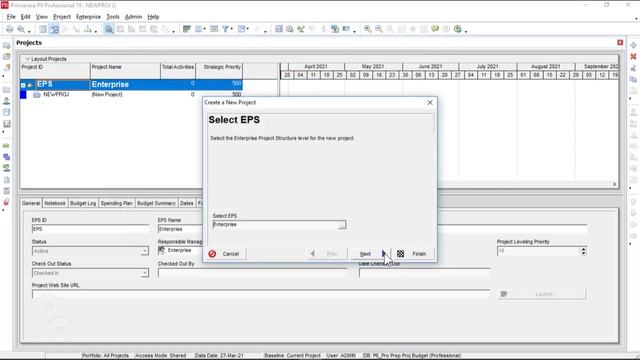
Task: Open Table Font and Row icon
Action: (x=214, y=29)
